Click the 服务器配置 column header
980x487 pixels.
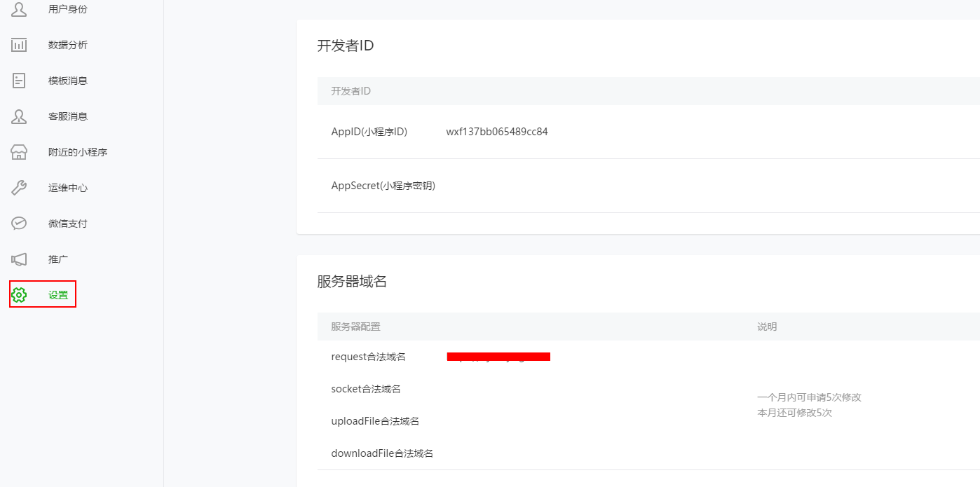click(356, 327)
